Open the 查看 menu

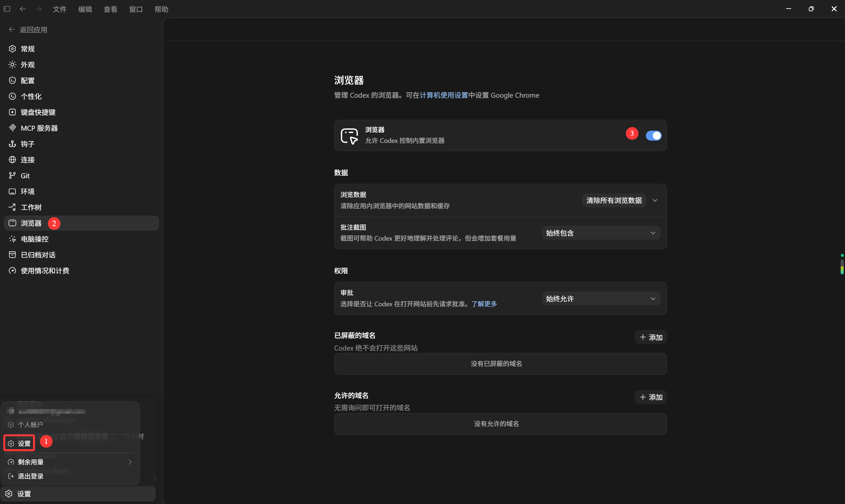click(110, 9)
